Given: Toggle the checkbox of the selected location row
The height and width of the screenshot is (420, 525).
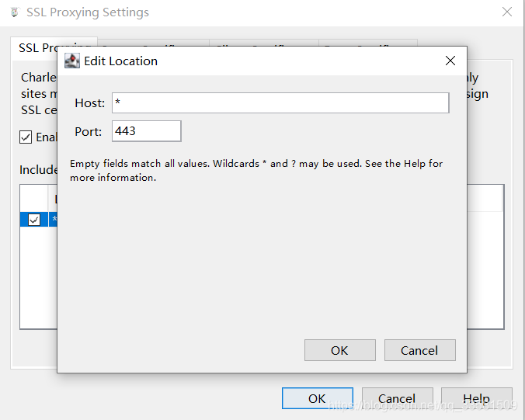Looking at the screenshot, I should pyautogui.click(x=34, y=220).
